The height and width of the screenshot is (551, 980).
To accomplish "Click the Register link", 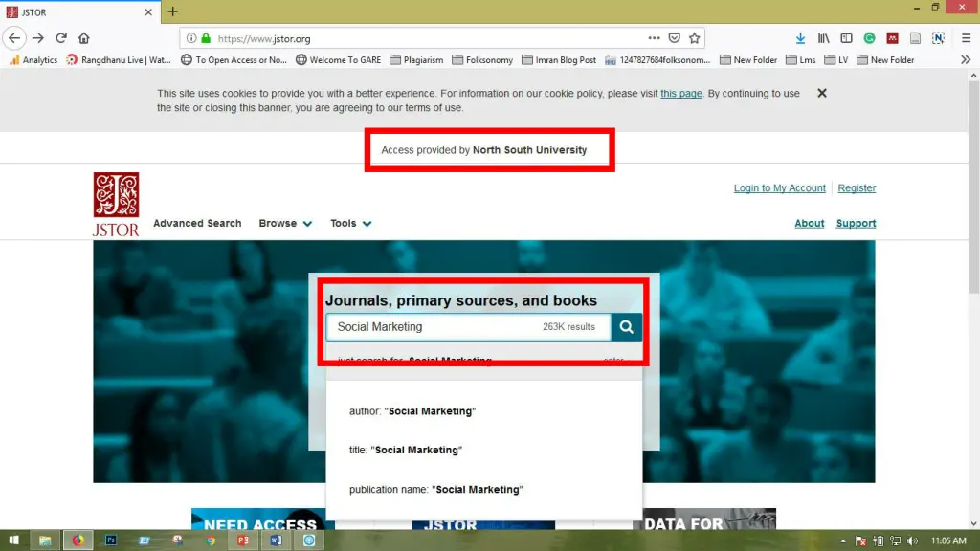I will click(857, 188).
